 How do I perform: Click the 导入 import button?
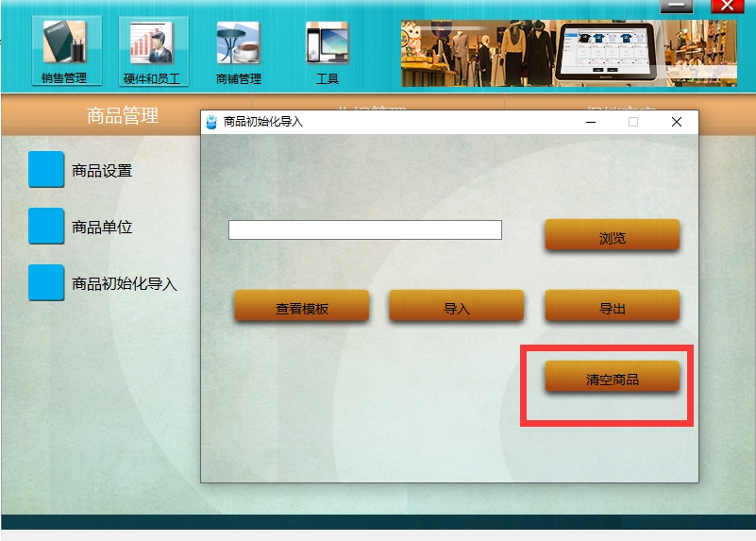click(457, 305)
